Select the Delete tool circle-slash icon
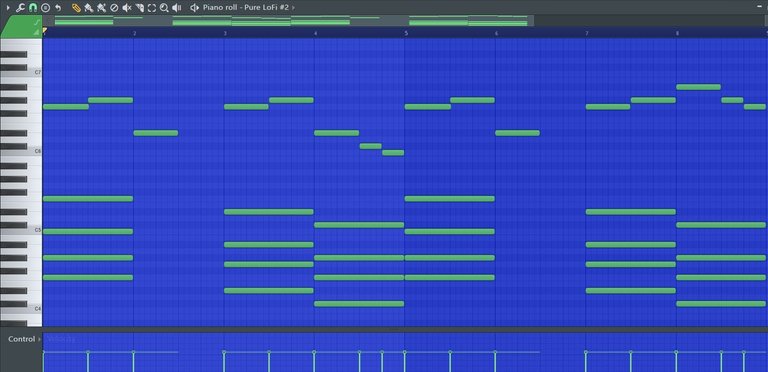This screenshot has width=768, height=372. tap(114, 8)
